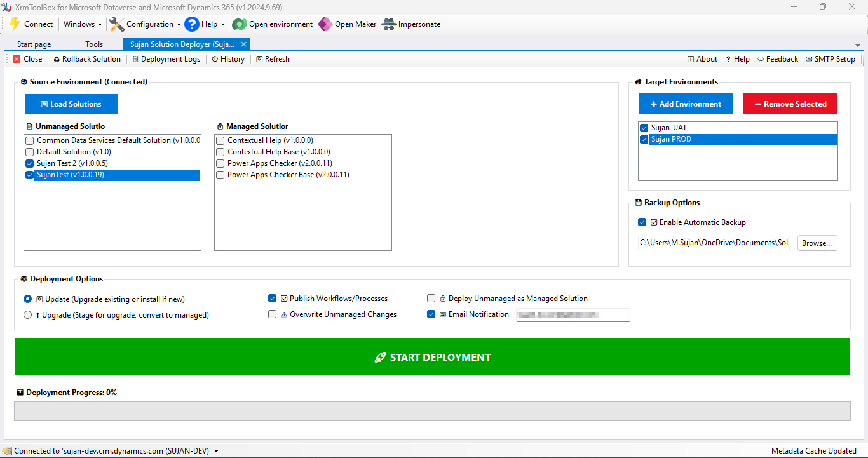Viewport: 868px width, 458px height.
Task: Close the Sujan Solution Deployer tab
Action: point(243,44)
